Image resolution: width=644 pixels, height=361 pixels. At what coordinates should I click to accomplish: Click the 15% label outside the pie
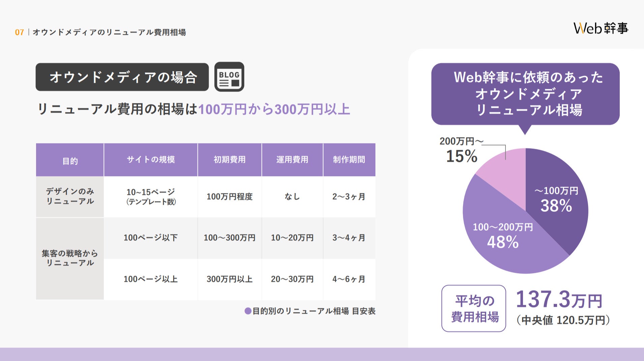click(462, 156)
